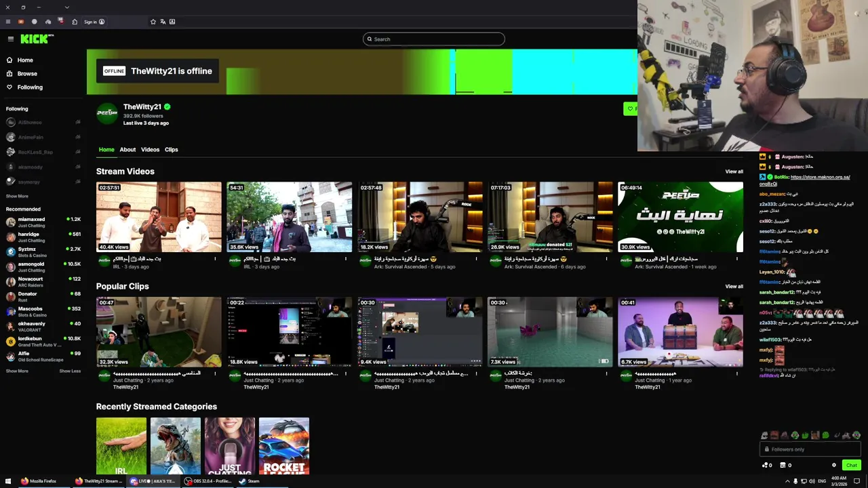This screenshot has width=868, height=488.
Task: Select the Home channel tab
Action: (106, 150)
